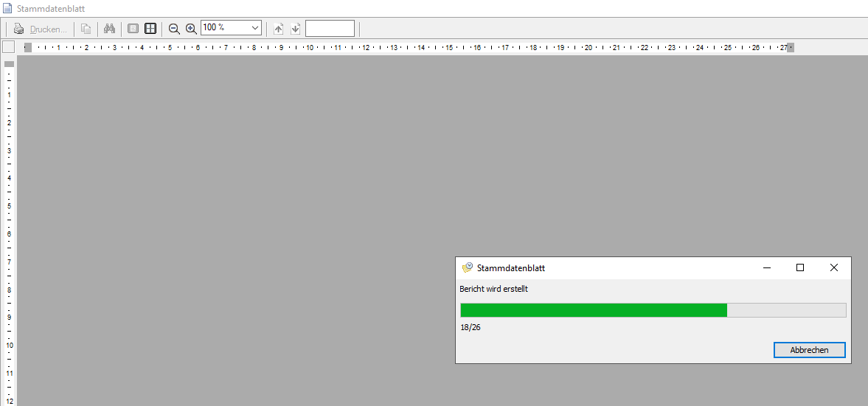Click the Stammdatenblatt dialog title icon

[467, 268]
